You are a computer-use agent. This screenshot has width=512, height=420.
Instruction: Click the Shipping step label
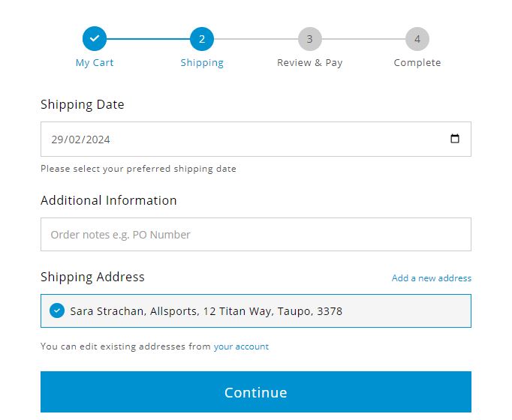coord(202,62)
